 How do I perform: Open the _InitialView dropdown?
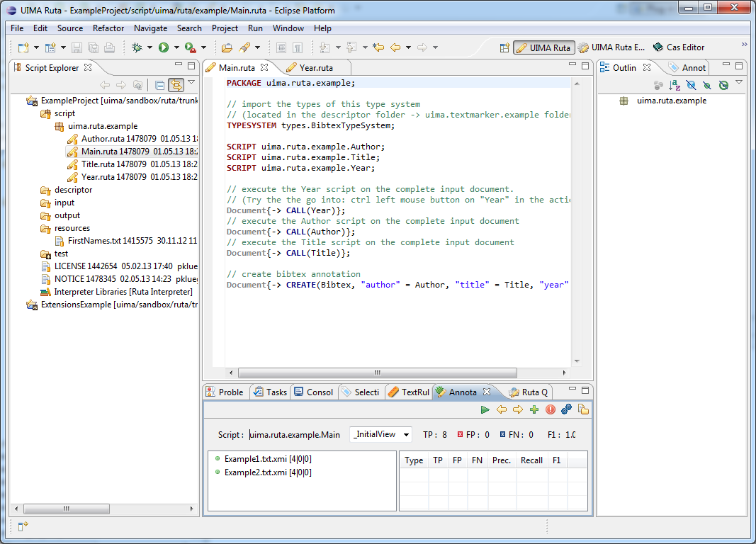(381, 434)
